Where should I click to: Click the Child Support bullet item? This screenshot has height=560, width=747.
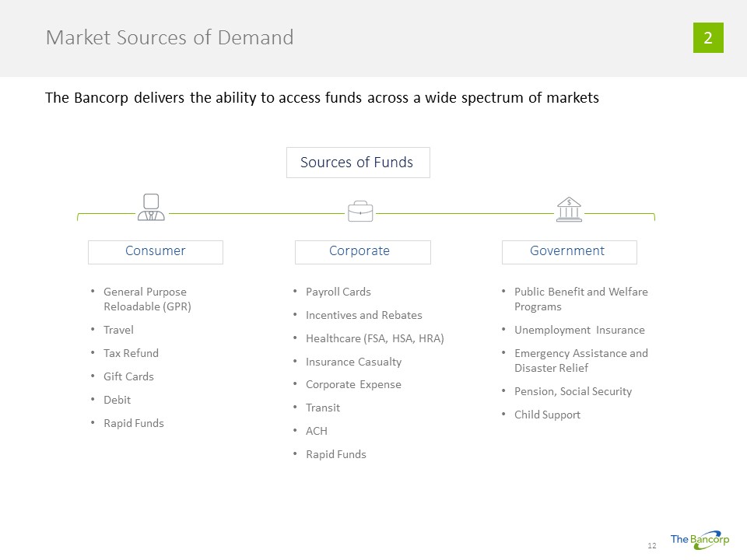click(x=547, y=415)
